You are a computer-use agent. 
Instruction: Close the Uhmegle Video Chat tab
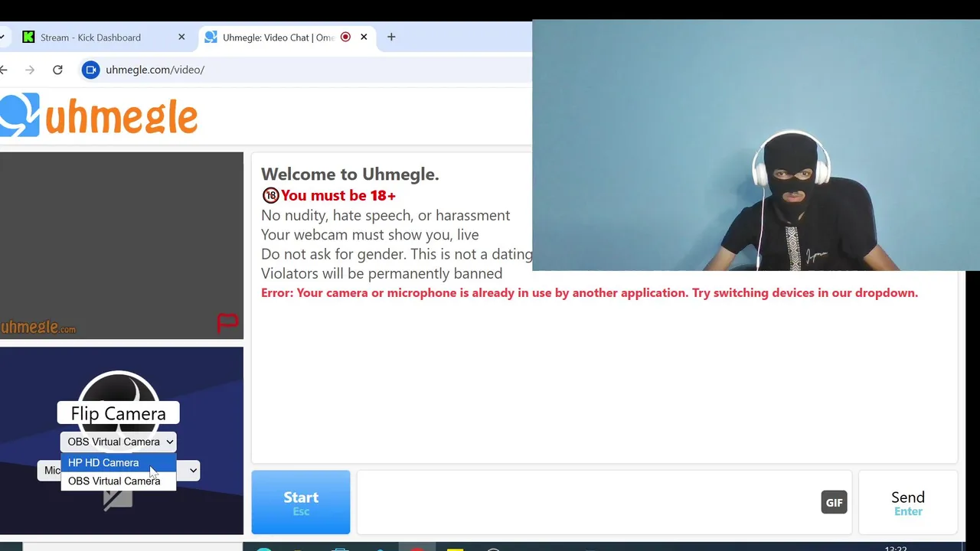click(364, 37)
